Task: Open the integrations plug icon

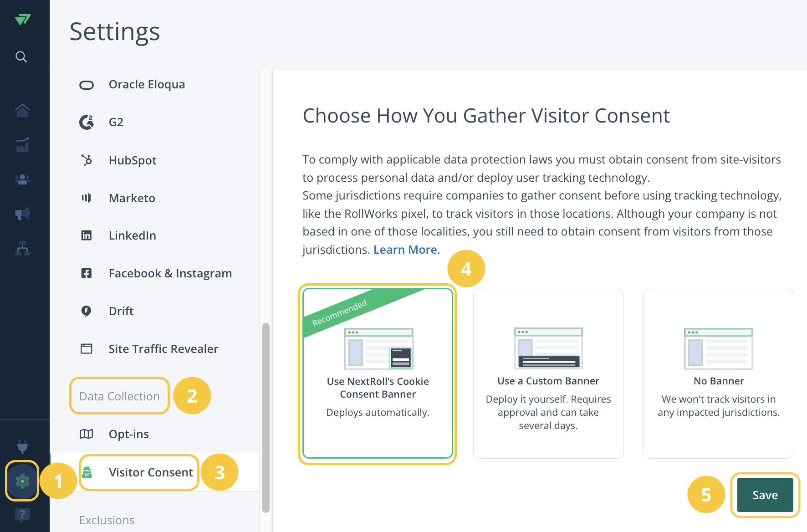Action: [22, 446]
